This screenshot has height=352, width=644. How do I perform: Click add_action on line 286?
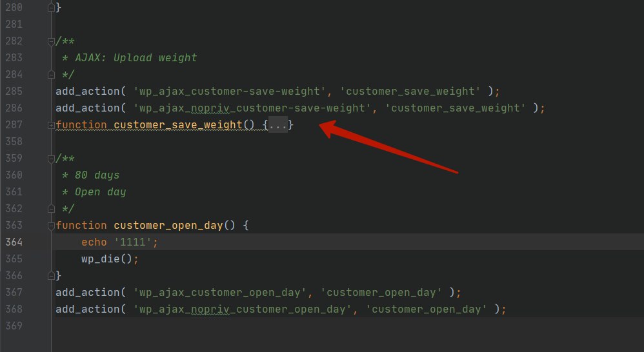point(88,108)
